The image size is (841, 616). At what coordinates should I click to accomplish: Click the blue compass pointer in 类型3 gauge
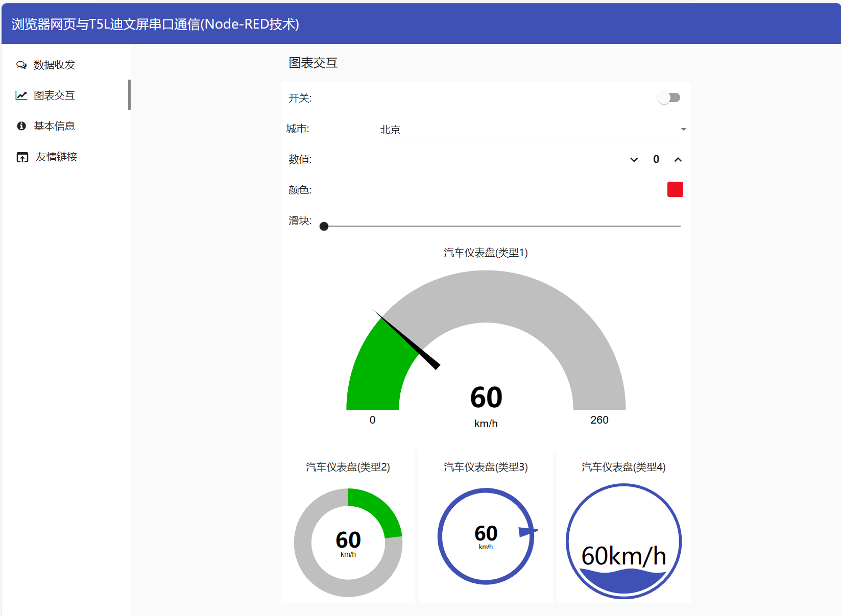pos(528,532)
